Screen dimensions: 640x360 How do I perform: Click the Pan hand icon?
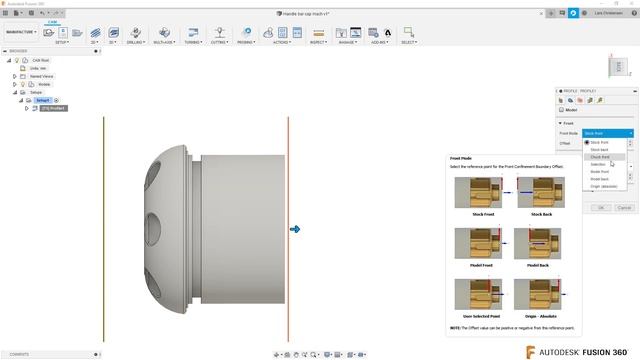coord(296,355)
